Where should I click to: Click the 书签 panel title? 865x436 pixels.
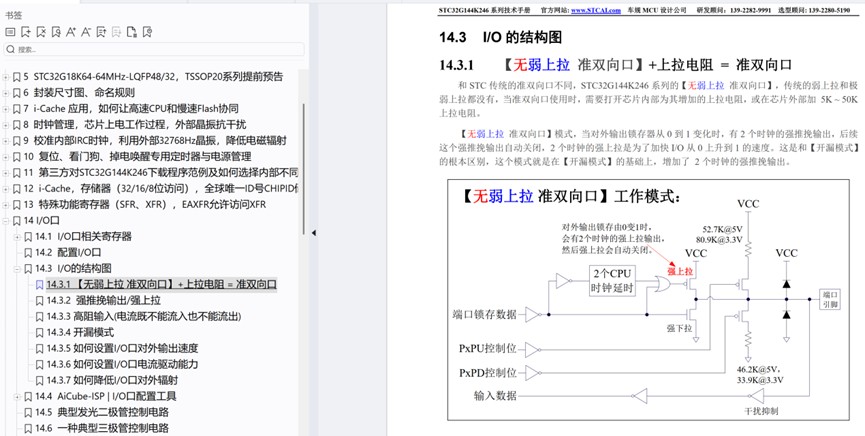point(14,16)
